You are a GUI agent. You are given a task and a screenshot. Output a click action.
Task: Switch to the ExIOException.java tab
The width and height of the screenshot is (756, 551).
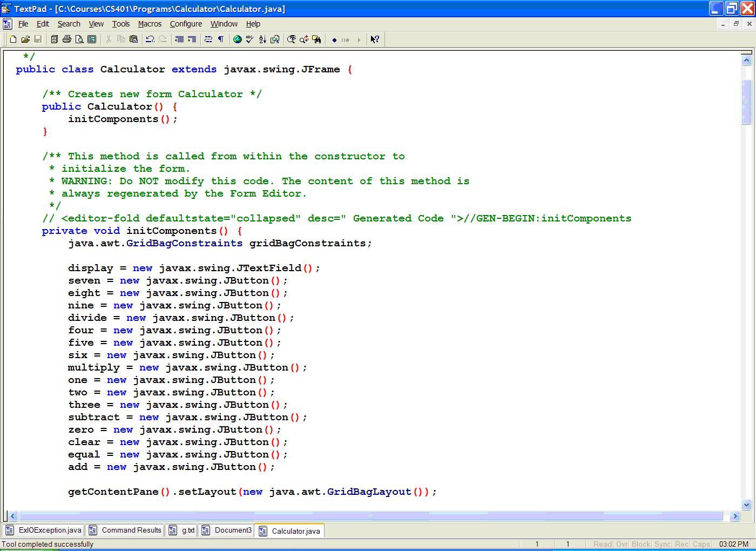coord(44,530)
